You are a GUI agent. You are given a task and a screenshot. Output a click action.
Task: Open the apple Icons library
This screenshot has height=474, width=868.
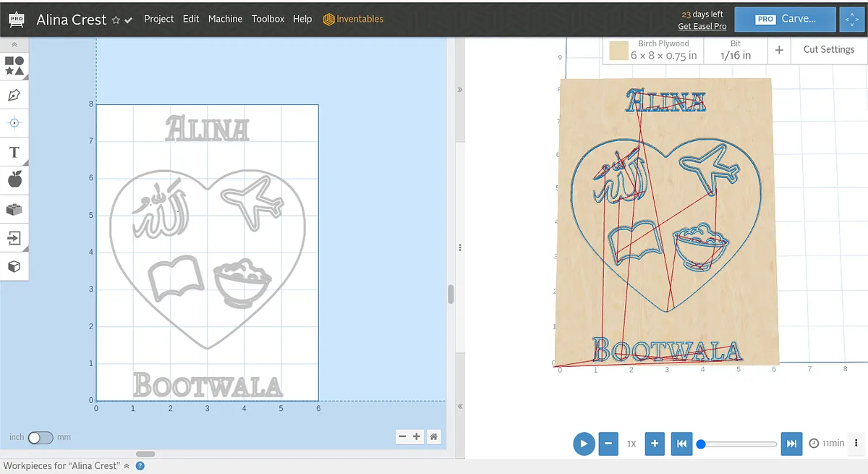click(14, 180)
